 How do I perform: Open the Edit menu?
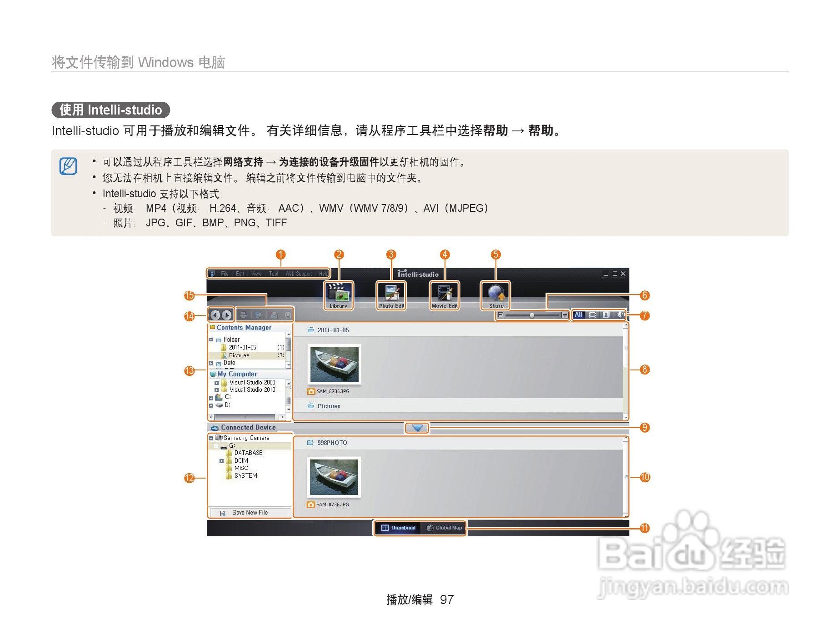[x=240, y=274]
